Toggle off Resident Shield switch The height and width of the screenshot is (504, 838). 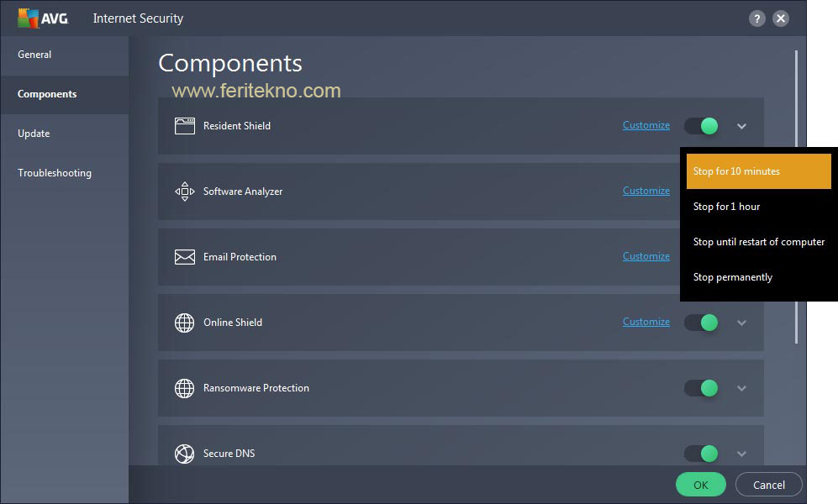click(x=701, y=126)
